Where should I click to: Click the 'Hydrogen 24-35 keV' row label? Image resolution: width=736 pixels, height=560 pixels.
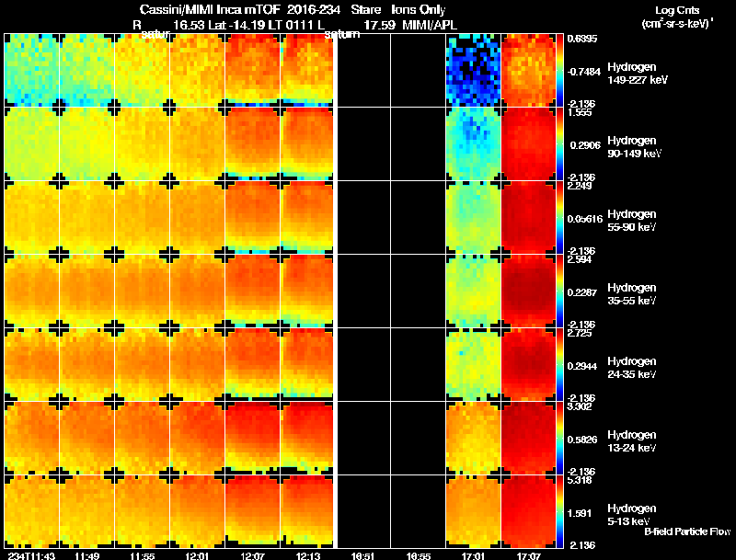coord(632,368)
